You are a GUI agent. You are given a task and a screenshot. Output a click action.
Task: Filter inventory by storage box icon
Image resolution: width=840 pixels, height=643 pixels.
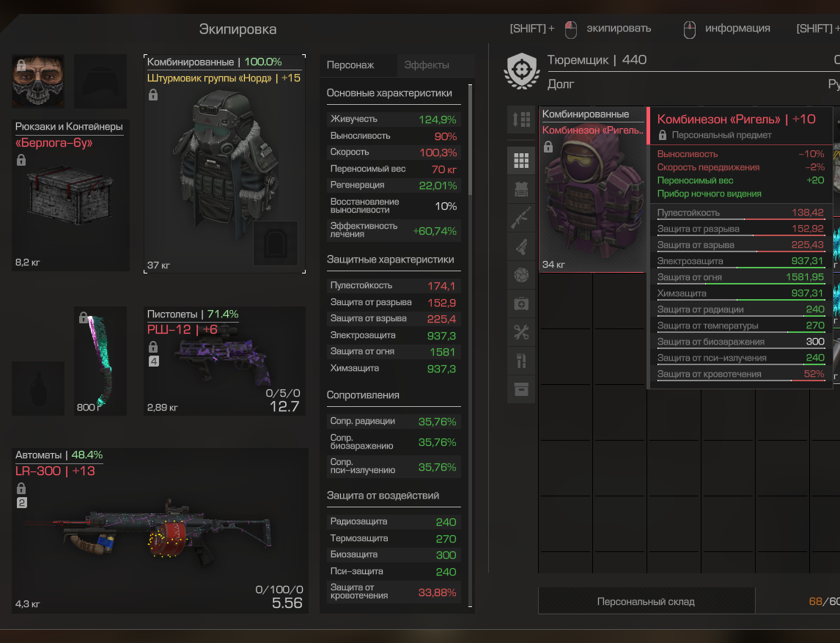(521, 389)
